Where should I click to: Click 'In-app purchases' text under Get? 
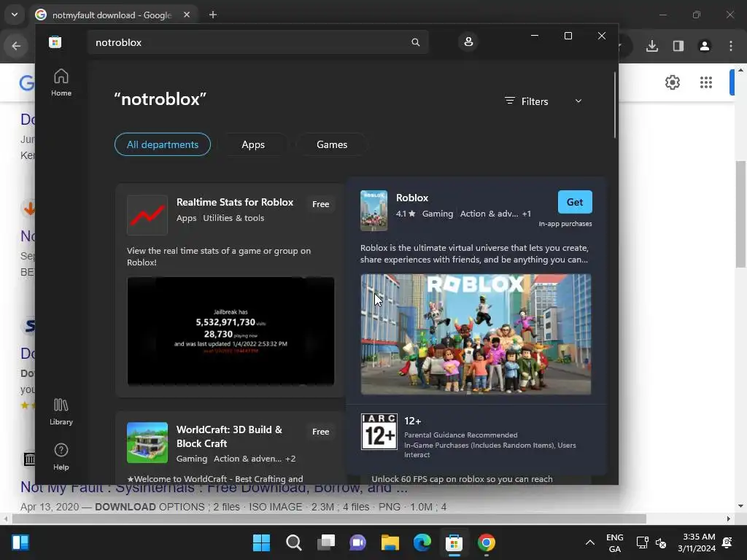[x=565, y=224]
